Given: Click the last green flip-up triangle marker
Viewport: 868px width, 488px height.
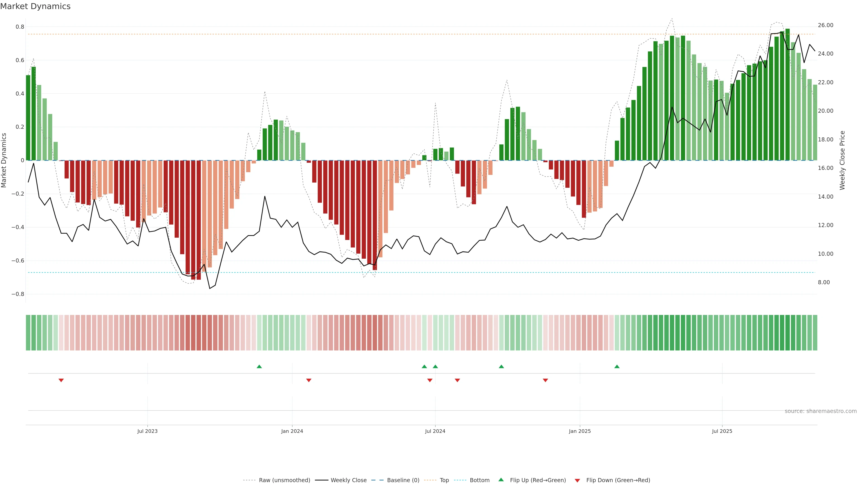Looking at the screenshot, I should (x=617, y=366).
